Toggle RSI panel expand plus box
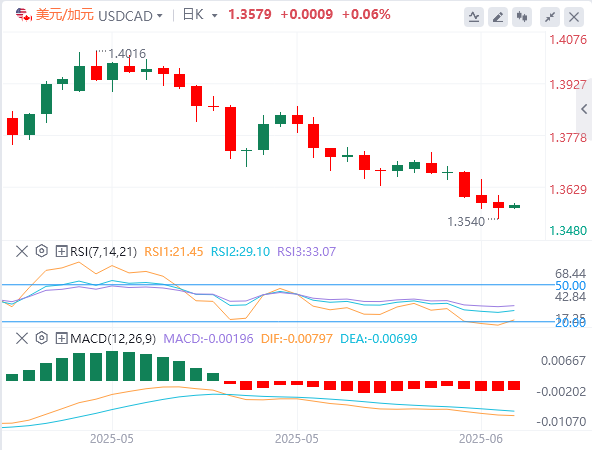The width and height of the screenshot is (592, 450). [61, 251]
